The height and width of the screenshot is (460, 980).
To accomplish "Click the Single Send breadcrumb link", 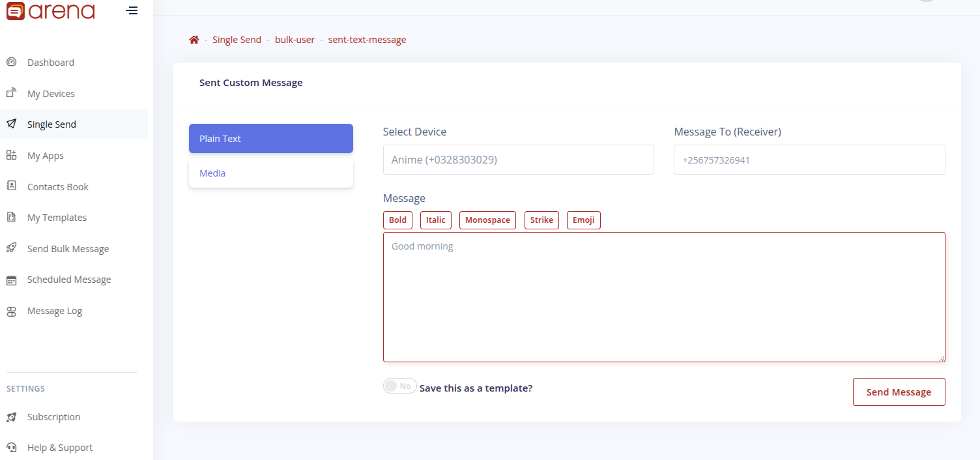I will (x=237, y=40).
